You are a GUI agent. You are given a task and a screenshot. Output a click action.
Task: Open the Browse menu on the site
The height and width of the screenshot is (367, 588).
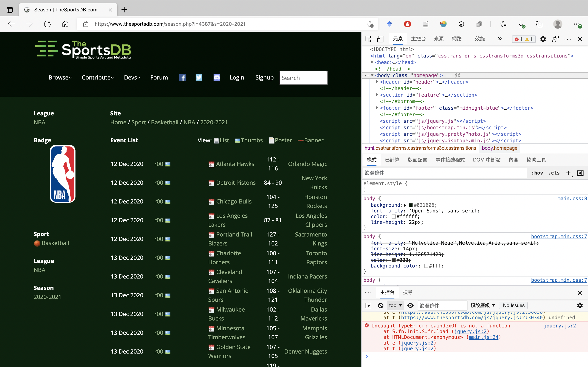pos(60,78)
